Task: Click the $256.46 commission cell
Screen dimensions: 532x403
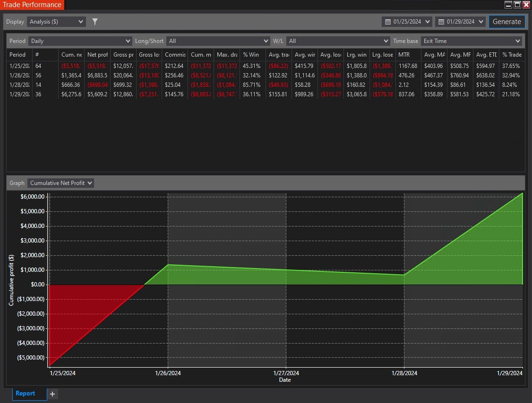Action: tap(174, 75)
